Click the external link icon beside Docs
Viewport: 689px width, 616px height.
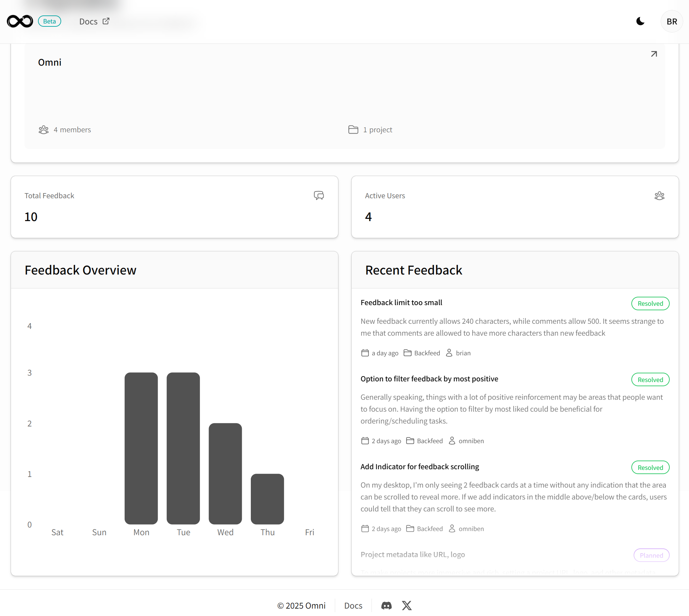coord(106,21)
